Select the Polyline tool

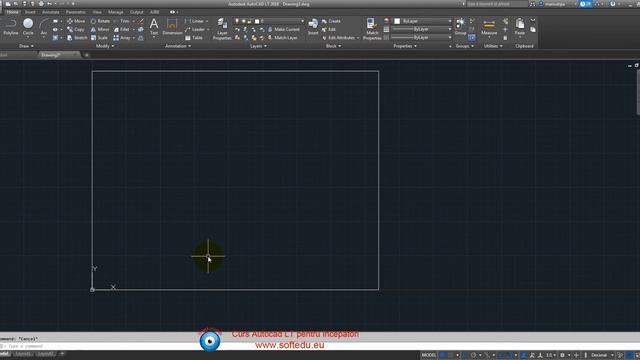click(x=11, y=27)
